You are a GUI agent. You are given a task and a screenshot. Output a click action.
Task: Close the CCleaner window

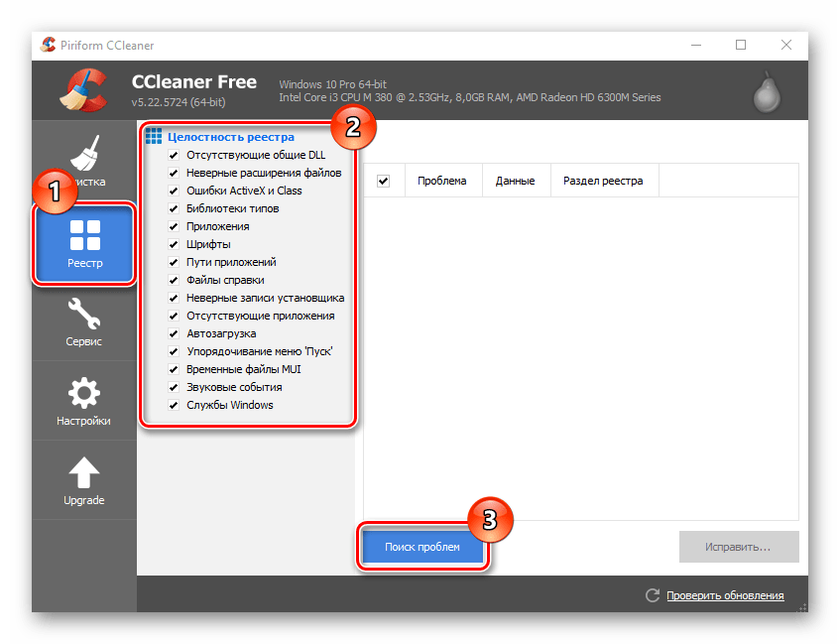[x=785, y=45]
